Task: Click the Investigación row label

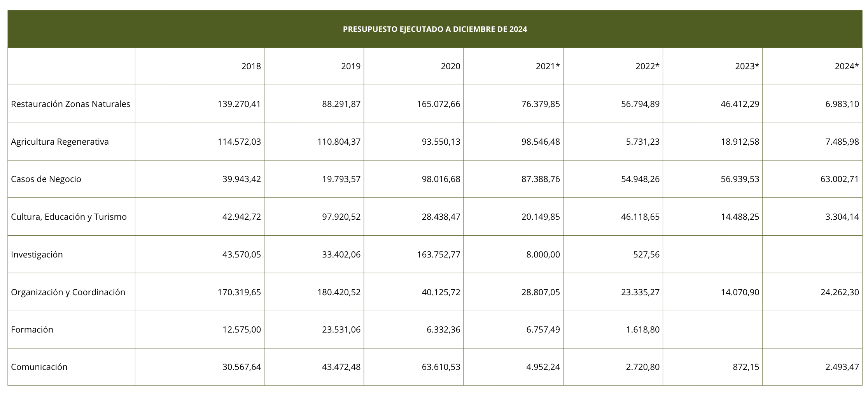Action: click(x=37, y=255)
